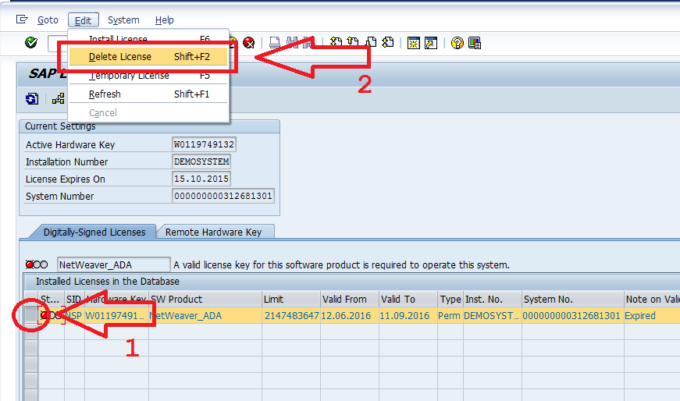
Task: Select the second empty row selector
Action: 31,348
